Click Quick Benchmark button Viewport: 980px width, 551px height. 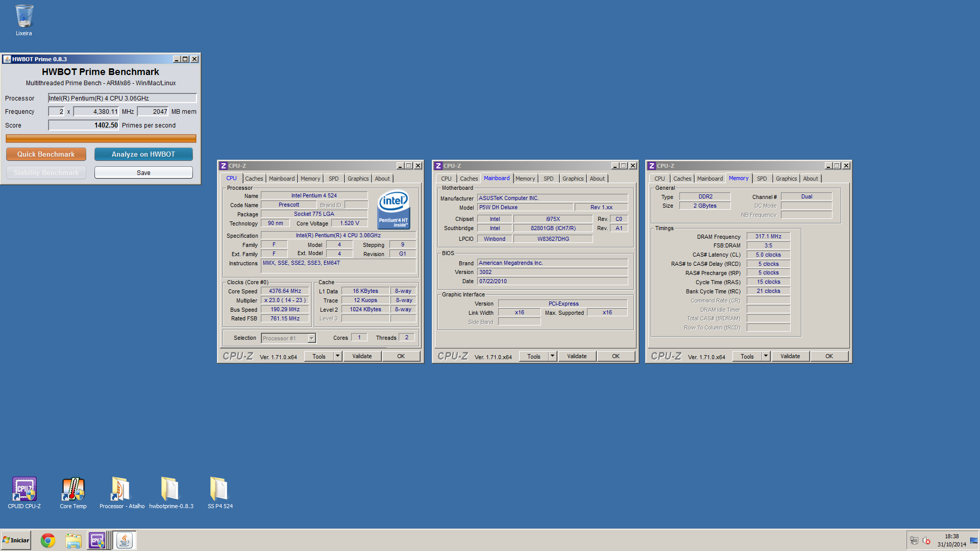[x=46, y=154]
